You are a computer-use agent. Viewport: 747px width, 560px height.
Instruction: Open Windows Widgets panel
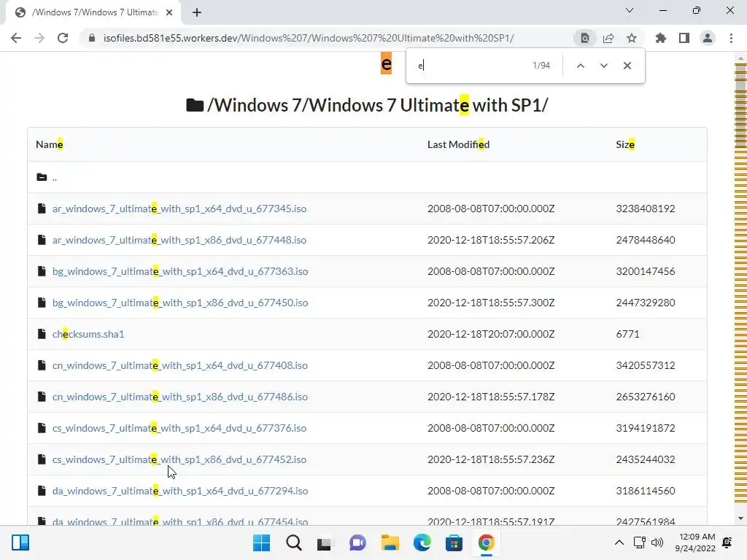tap(20, 542)
